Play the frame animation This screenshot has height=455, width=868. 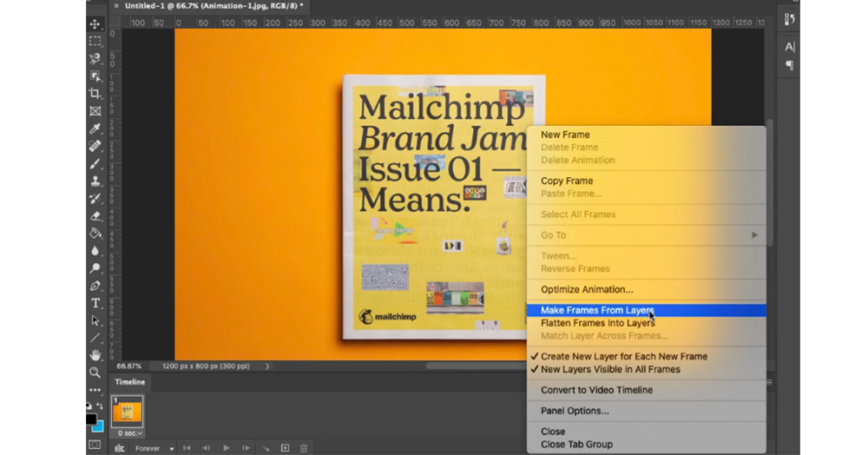tap(226, 448)
